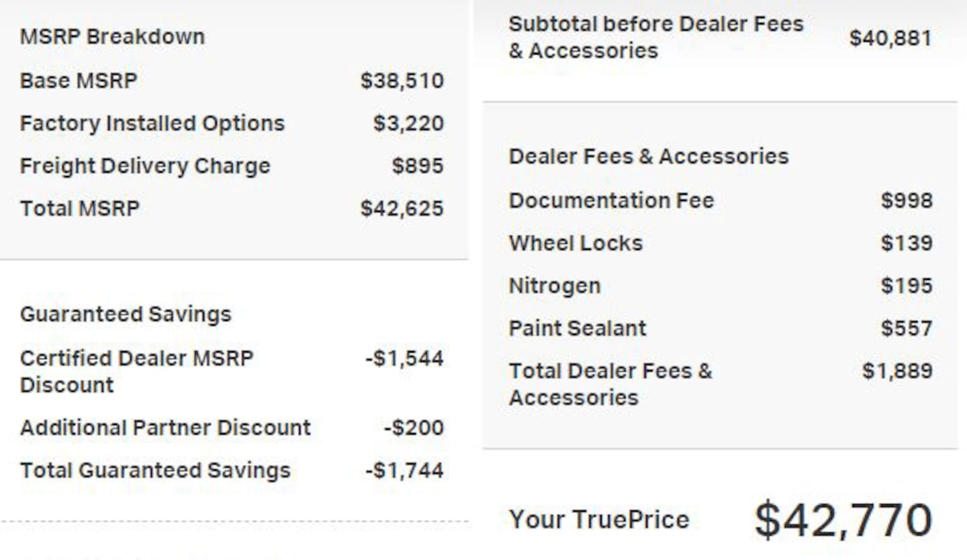The height and width of the screenshot is (560, 967).
Task: Click the Documentation Fee label
Action: pos(611,201)
